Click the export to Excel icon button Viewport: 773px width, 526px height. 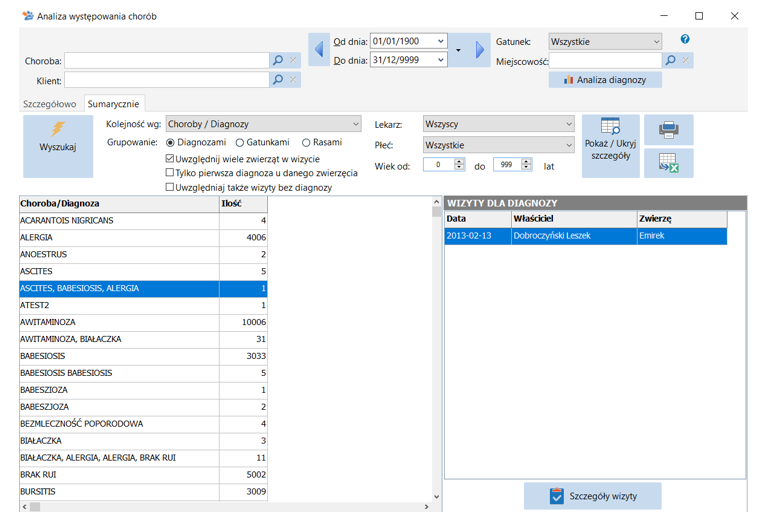point(668,163)
